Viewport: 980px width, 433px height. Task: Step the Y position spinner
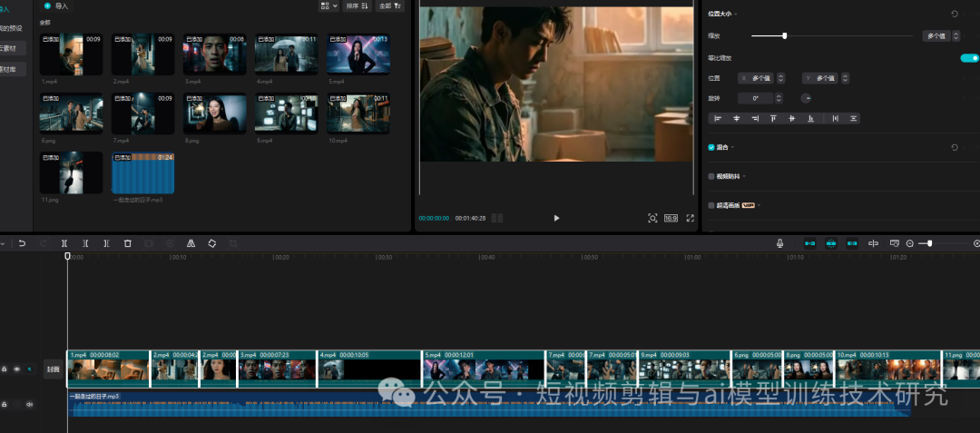point(845,78)
